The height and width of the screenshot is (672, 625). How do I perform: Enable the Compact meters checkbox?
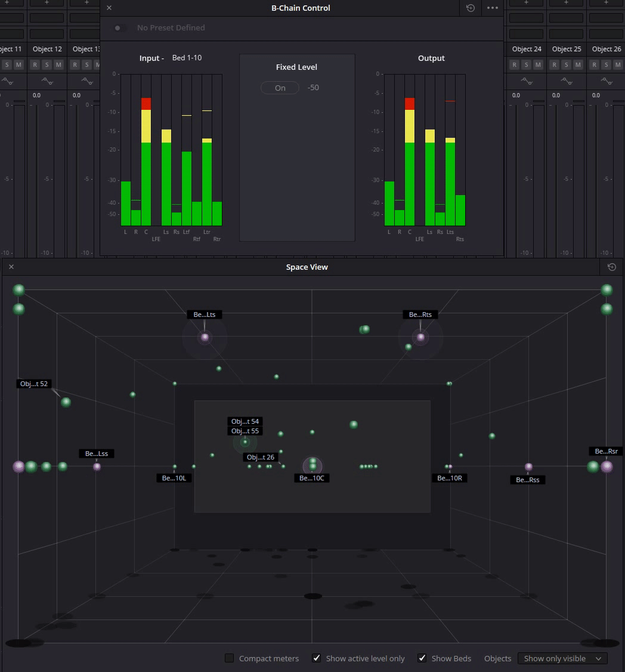(229, 658)
